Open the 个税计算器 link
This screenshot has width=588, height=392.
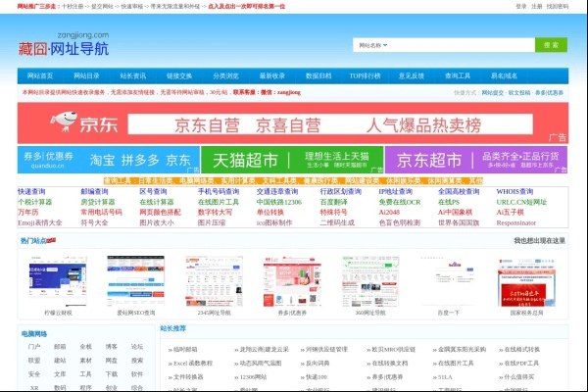[35, 202]
